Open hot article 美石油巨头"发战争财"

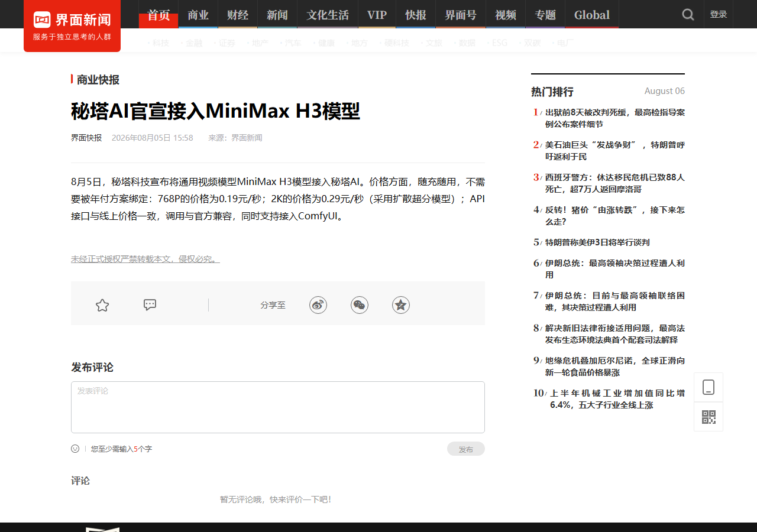pyautogui.click(x=615, y=151)
